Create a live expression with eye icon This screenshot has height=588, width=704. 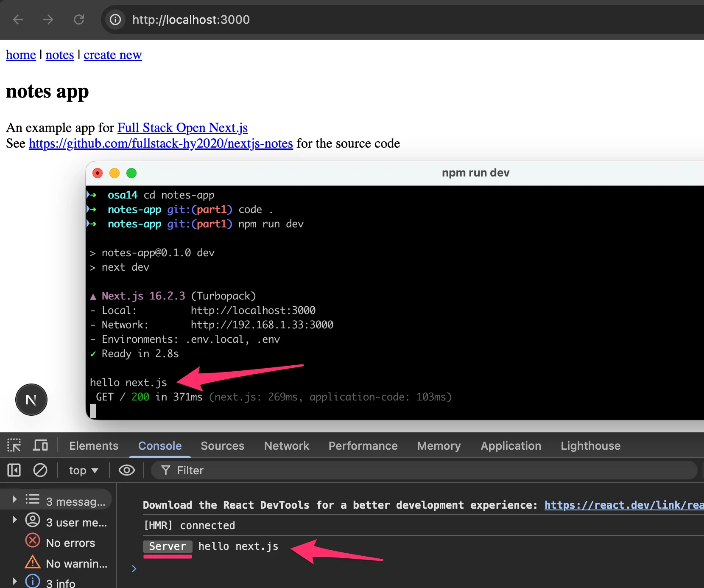click(126, 470)
